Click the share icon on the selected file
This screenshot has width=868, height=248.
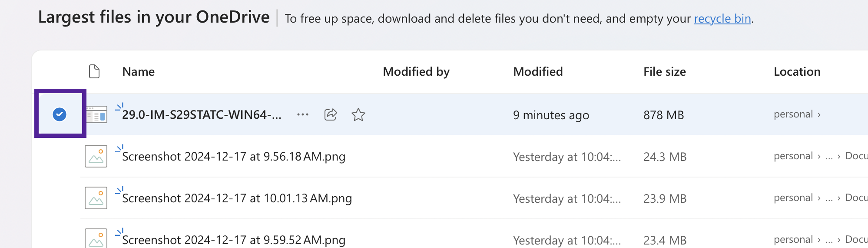[331, 114]
